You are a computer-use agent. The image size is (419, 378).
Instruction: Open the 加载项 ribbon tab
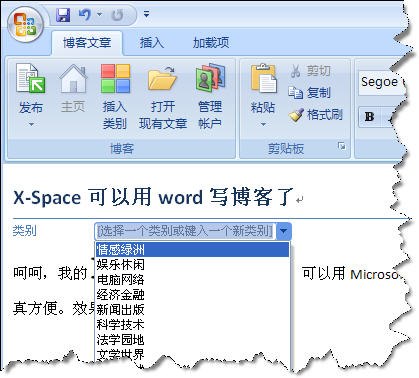[x=211, y=43]
